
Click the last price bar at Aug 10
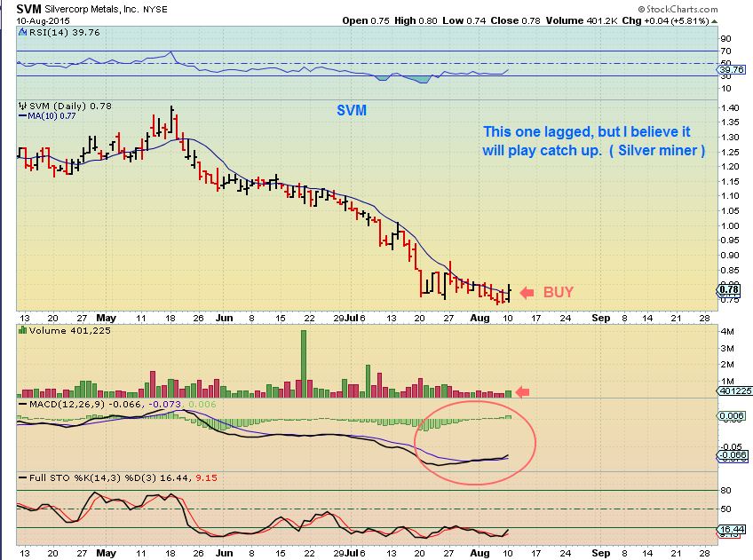[x=508, y=293]
